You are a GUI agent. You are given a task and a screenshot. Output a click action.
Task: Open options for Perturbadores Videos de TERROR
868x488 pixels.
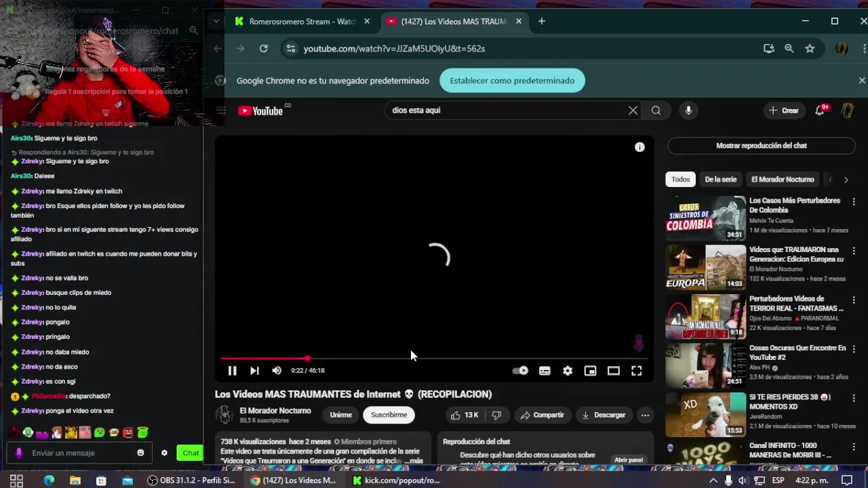854,300
